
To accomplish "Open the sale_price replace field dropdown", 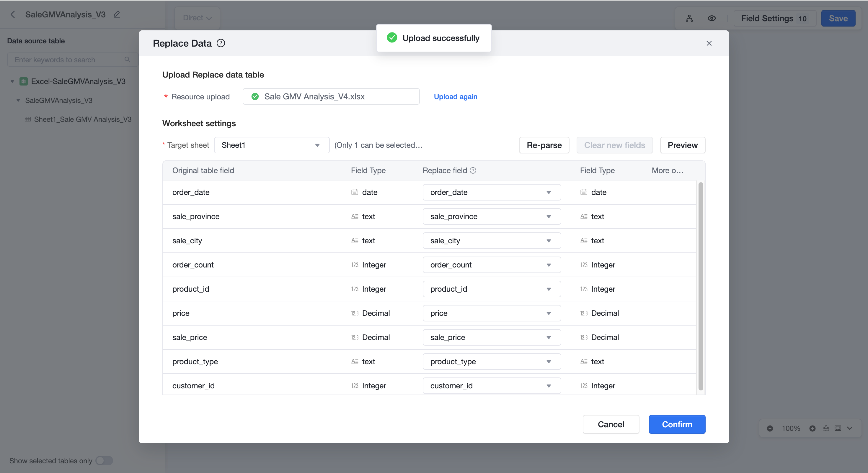I will click(492, 337).
